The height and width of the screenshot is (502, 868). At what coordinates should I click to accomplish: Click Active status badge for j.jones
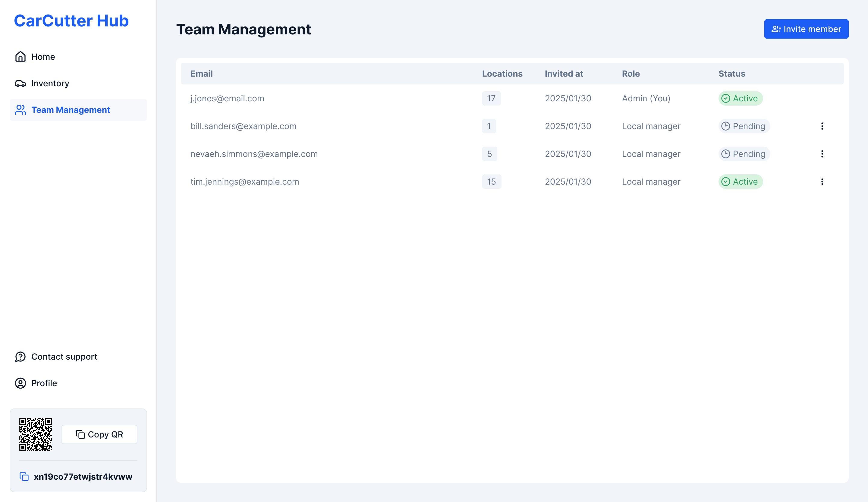741,99
